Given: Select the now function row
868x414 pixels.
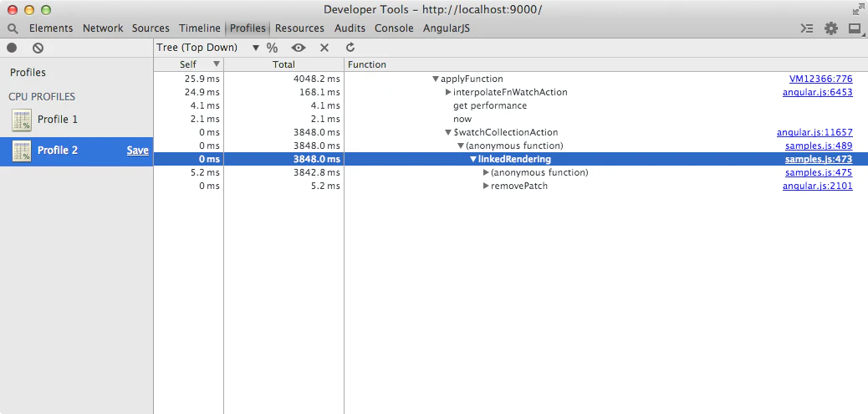Looking at the screenshot, I should pyautogui.click(x=510, y=119).
